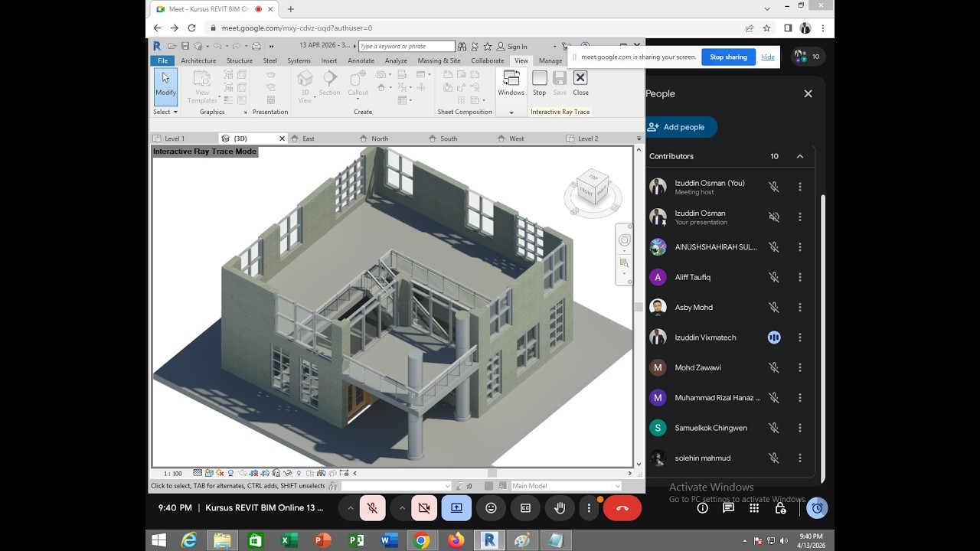Viewport: 980px width, 551px height.
Task: Reload the Chrome page
Action: click(191, 28)
